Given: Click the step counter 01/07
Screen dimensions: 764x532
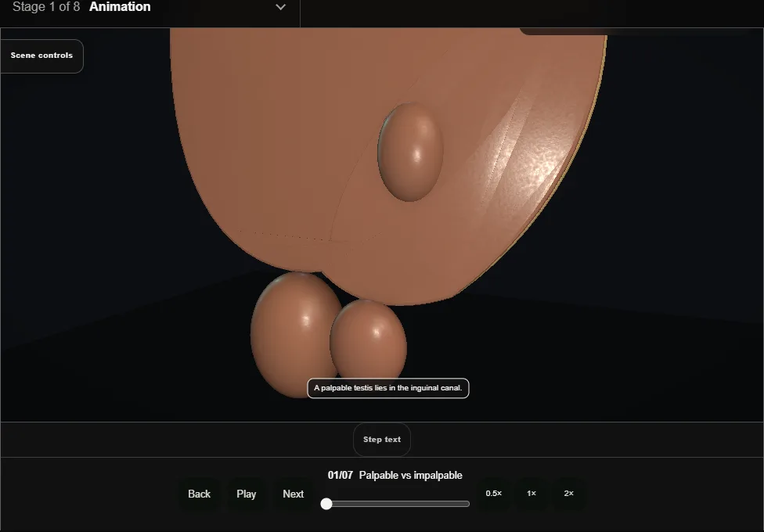Looking at the screenshot, I should pyautogui.click(x=340, y=476).
